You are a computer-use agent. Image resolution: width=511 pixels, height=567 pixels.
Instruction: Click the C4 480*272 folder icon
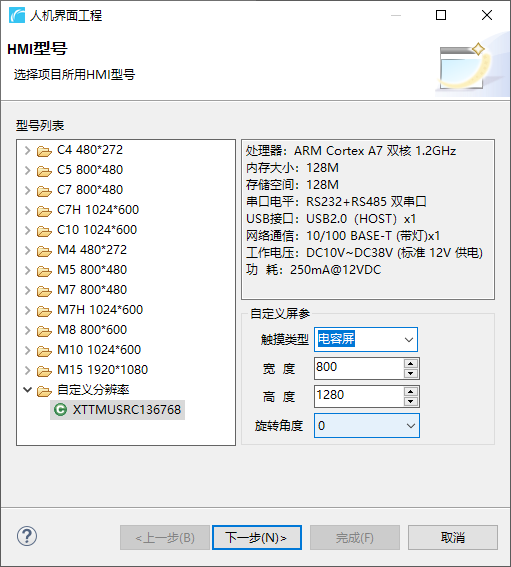pos(44,151)
